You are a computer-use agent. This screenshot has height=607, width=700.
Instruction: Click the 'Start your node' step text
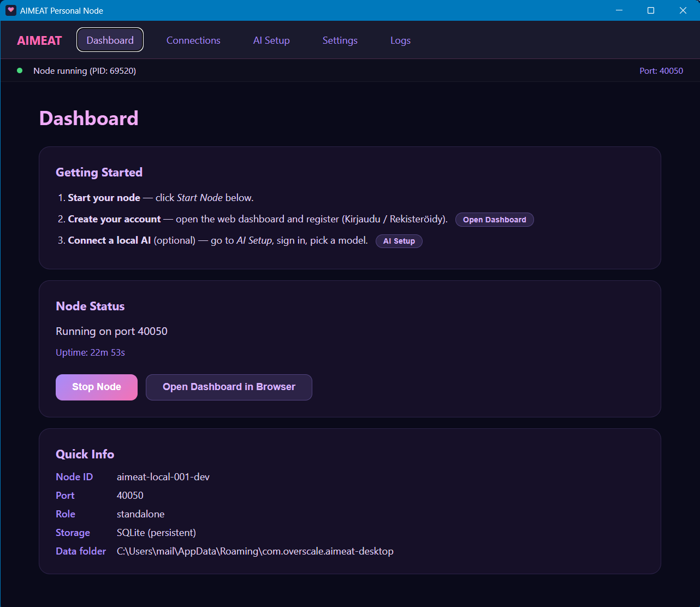pos(104,198)
